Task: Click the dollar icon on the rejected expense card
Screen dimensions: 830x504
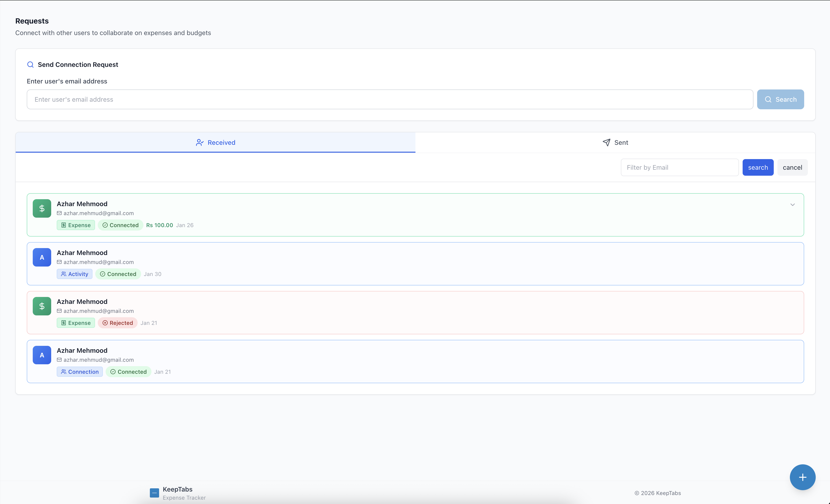Action: (41, 306)
